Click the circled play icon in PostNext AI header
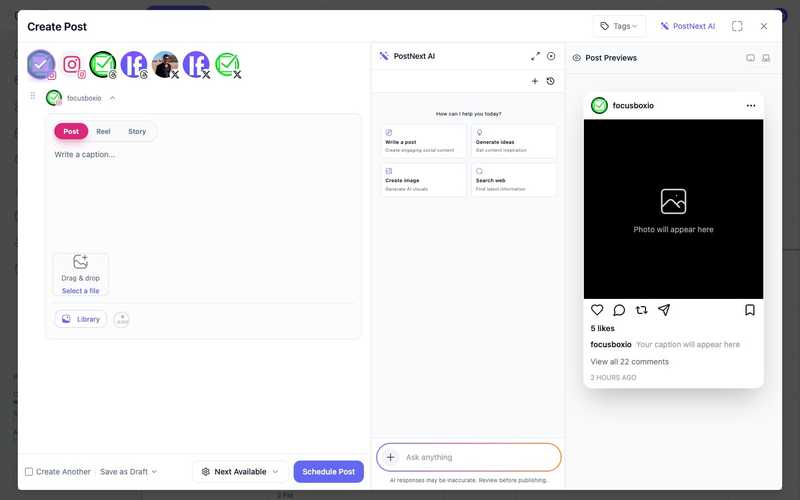This screenshot has height=500, width=800. (x=551, y=56)
